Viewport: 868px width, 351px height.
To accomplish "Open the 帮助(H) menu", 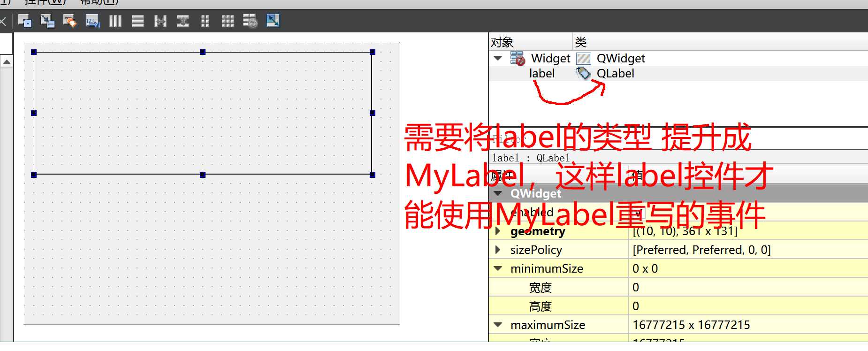I will [x=99, y=2].
